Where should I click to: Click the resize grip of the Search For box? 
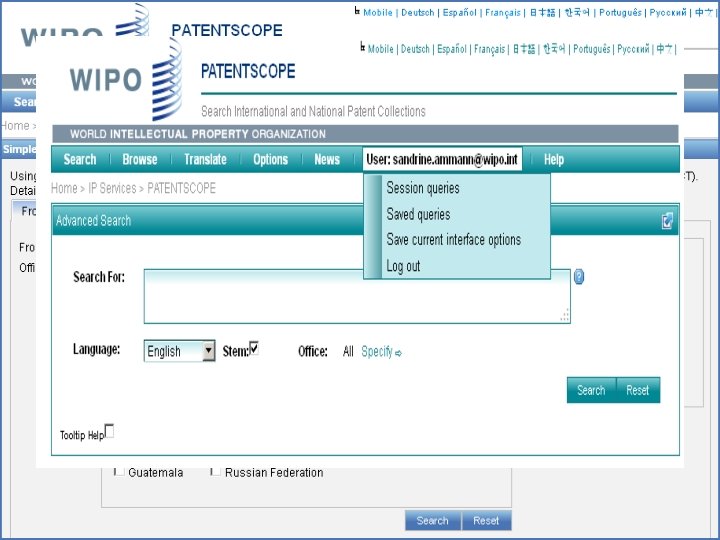[x=565, y=315]
